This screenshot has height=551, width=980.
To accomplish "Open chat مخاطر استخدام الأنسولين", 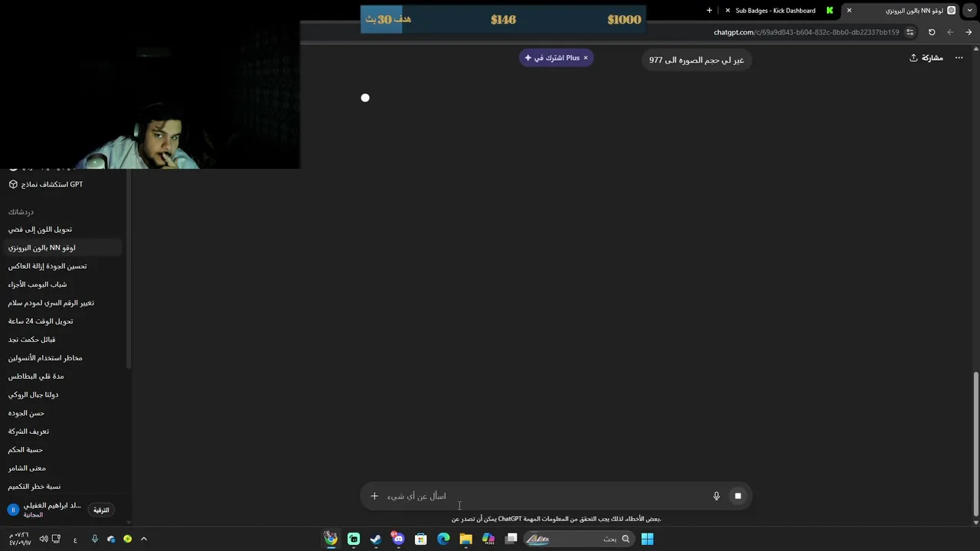I will click(x=45, y=358).
